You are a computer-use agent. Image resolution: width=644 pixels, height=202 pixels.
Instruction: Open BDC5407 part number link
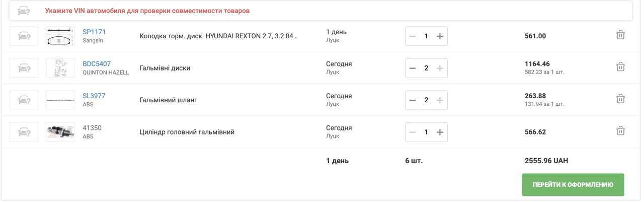point(97,64)
